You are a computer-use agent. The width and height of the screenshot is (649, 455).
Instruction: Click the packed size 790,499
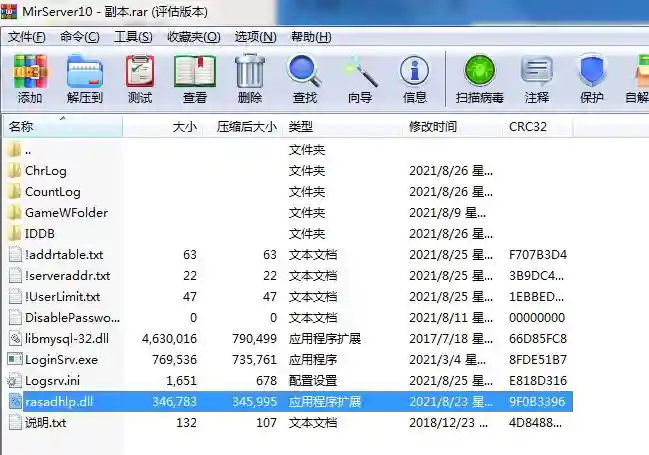(x=254, y=339)
